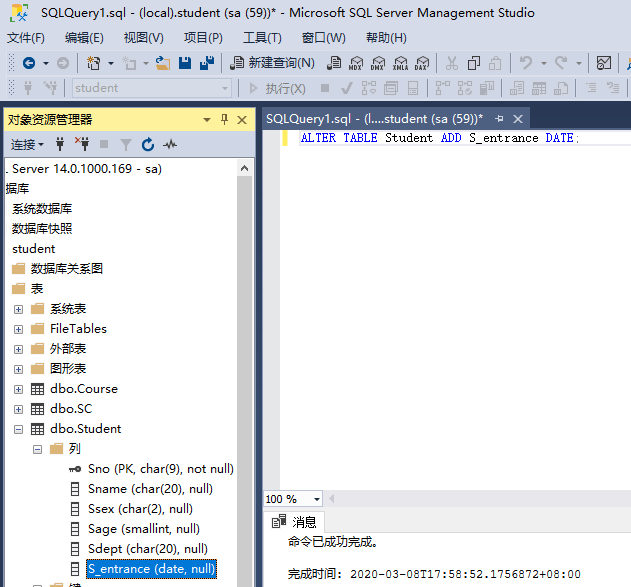Switch to the 消息 messages tab

point(295,522)
